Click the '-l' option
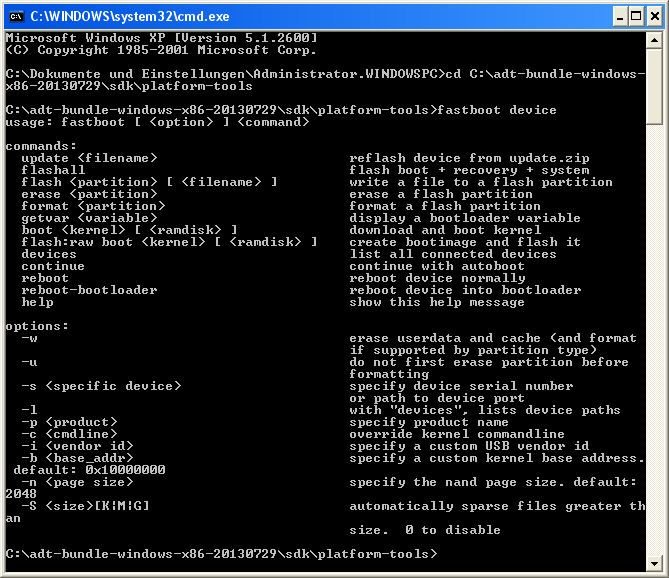Viewport: 669px width, 578px height. point(29,410)
